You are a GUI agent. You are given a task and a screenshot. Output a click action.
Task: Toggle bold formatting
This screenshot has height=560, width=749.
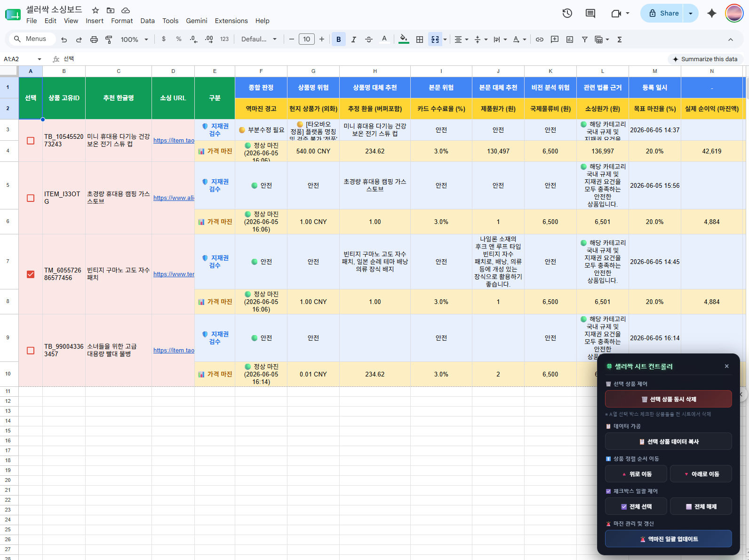[x=339, y=40]
